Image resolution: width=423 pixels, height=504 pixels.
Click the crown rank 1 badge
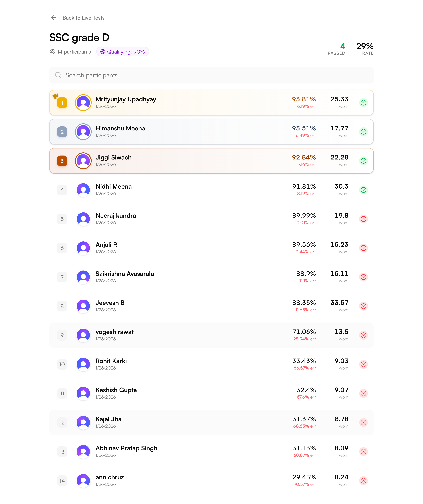pos(62,103)
